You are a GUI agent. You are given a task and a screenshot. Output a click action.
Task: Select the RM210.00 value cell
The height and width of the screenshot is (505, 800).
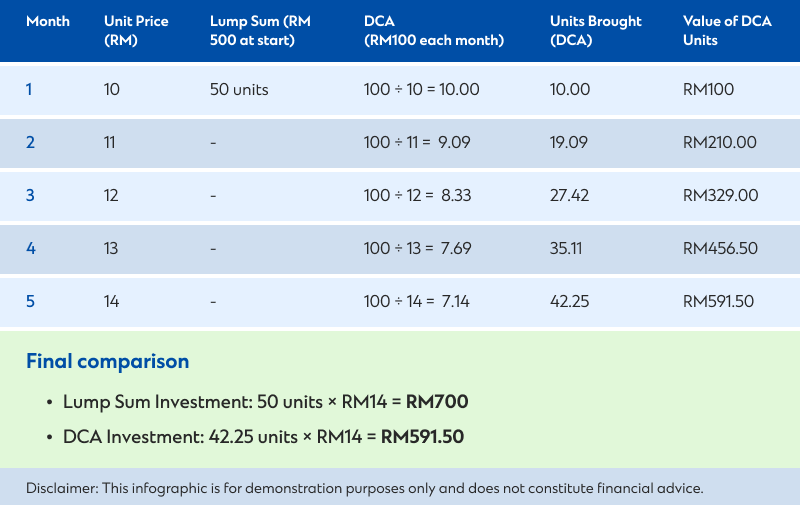719,142
